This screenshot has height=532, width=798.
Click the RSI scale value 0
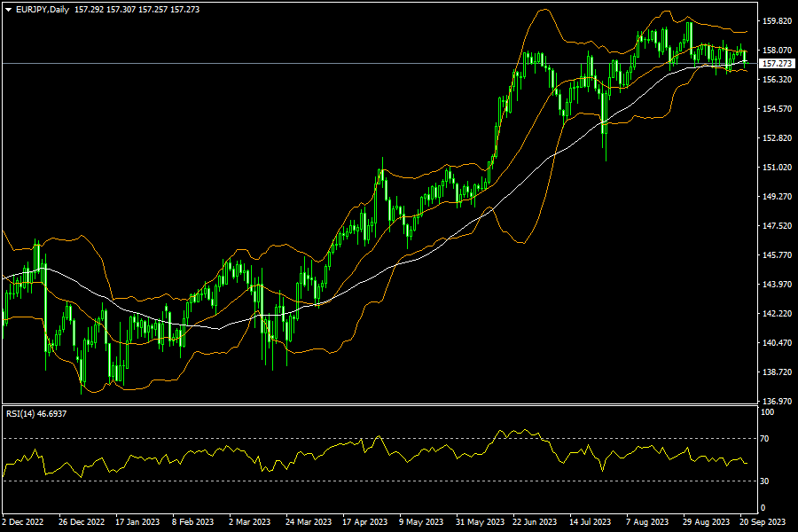[x=763, y=508]
